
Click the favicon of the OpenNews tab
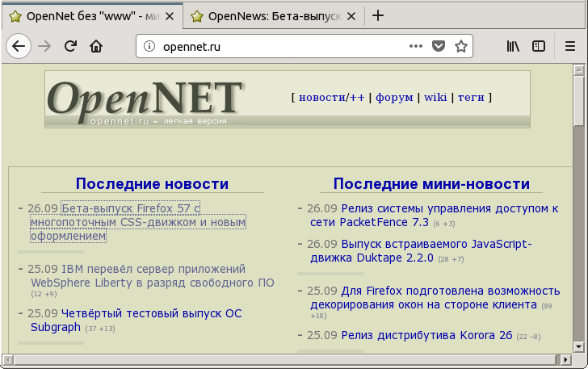coord(196,16)
